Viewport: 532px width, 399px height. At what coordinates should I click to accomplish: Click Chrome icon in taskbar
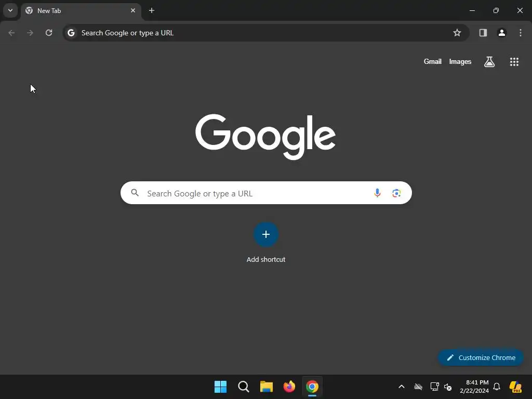(312, 387)
